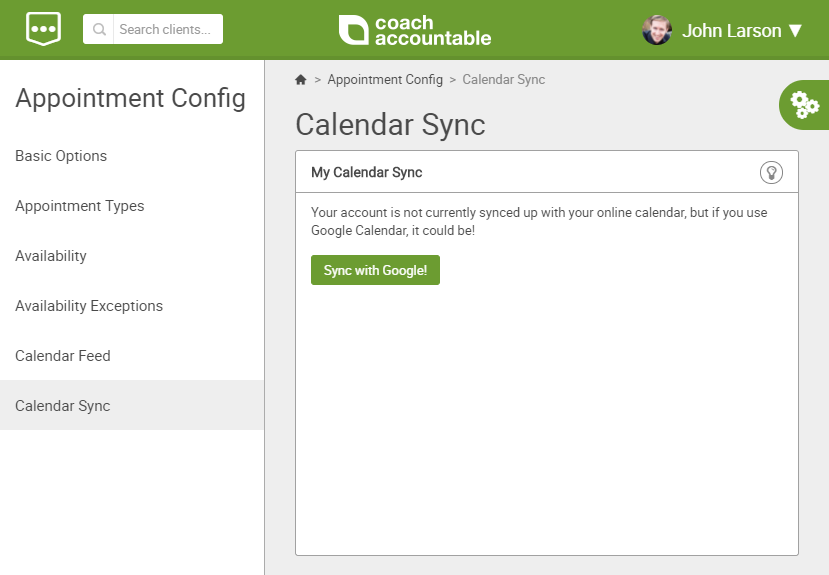Click John Larson's profile avatar
The height and width of the screenshot is (575, 829).
point(657,30)
